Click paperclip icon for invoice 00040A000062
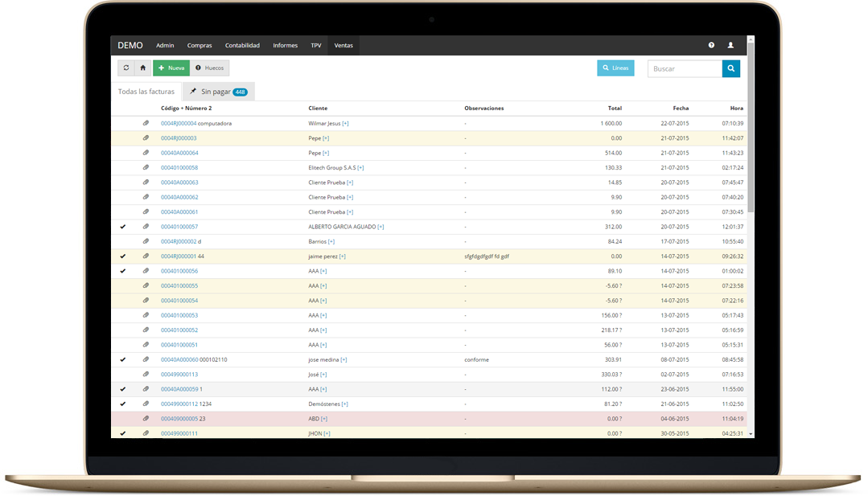The width and height of the screenshot is (868, 496). coord(146,197)
